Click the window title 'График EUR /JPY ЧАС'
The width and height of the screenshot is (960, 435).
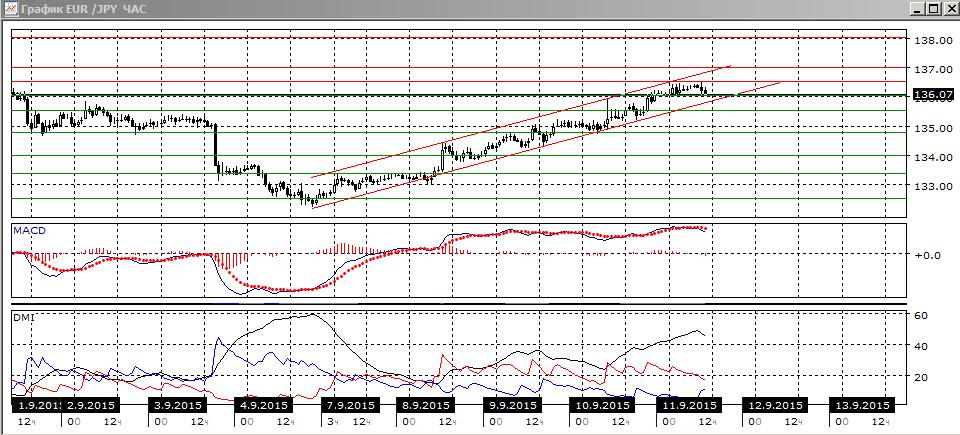[x=83, y=9]
